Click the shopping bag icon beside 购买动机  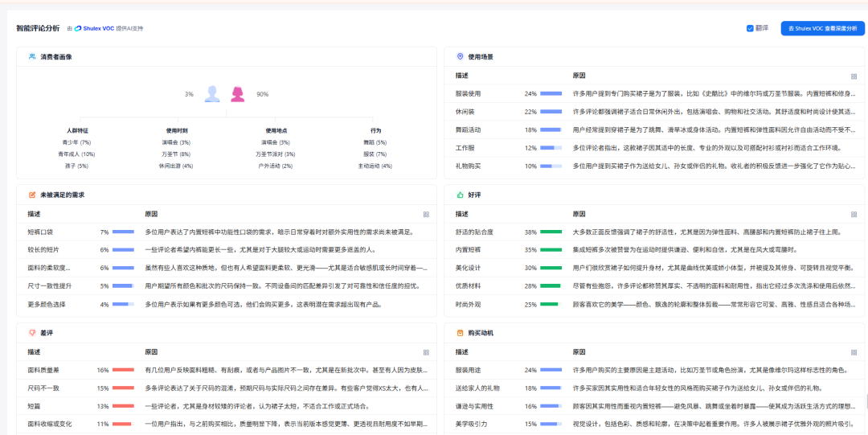coord(460,333)
